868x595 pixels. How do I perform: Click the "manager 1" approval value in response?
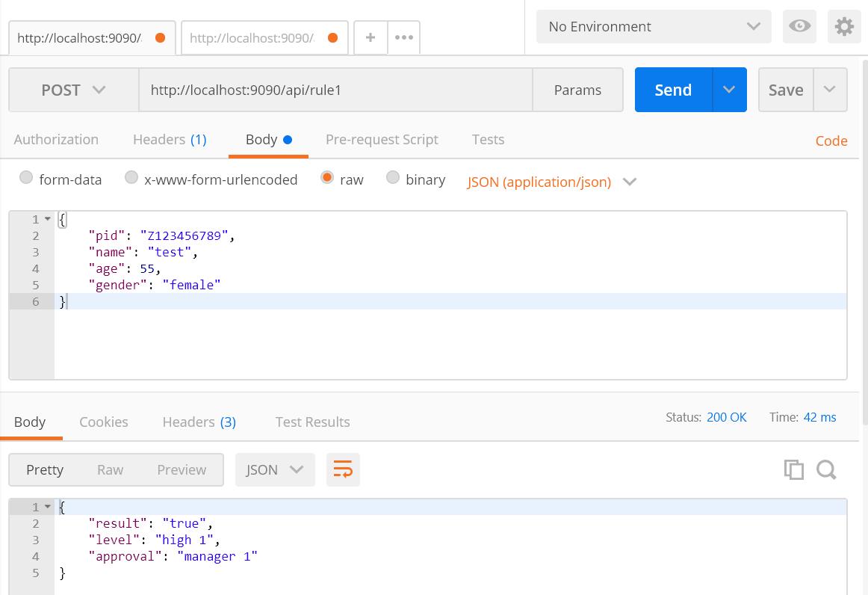coord(217,556)
